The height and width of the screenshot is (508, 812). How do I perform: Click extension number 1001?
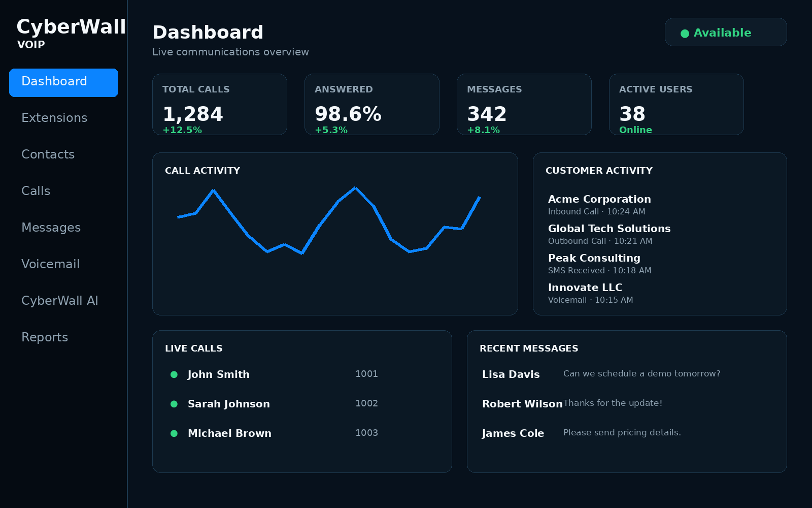[x=366, y=374]
